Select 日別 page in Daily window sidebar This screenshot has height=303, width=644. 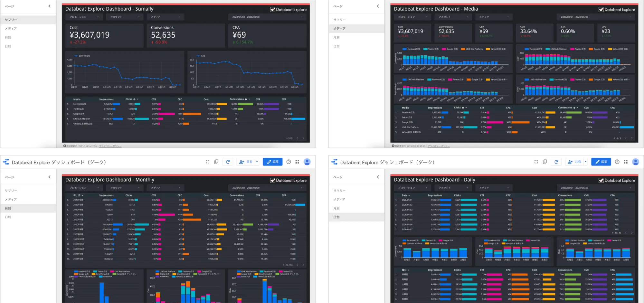[x=356, y=217]
